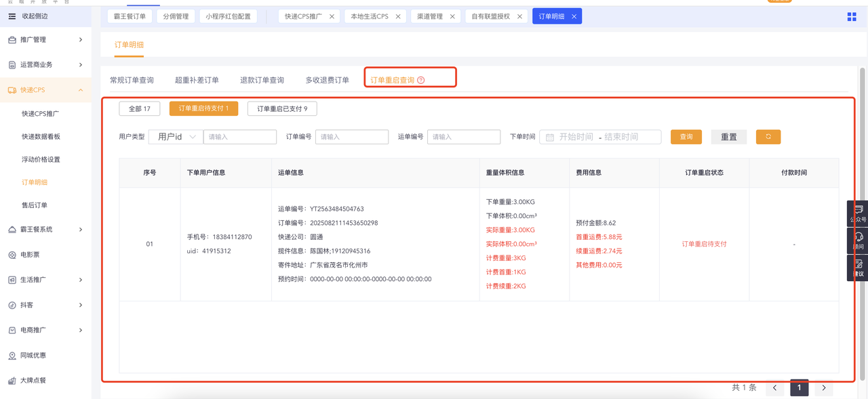
Task: Click the 开始时间 start date field
Action: (576, 137)
